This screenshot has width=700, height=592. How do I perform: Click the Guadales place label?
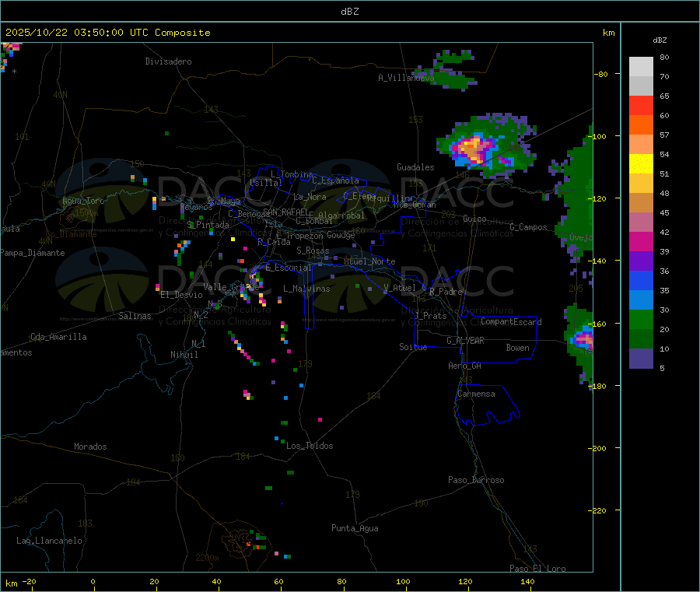click(x=415, y=167)
